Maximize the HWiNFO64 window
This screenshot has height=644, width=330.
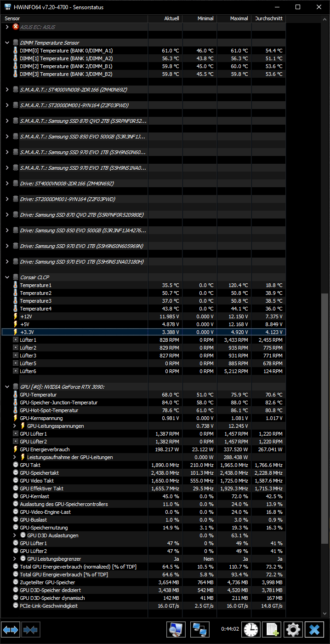pos(298,7)
